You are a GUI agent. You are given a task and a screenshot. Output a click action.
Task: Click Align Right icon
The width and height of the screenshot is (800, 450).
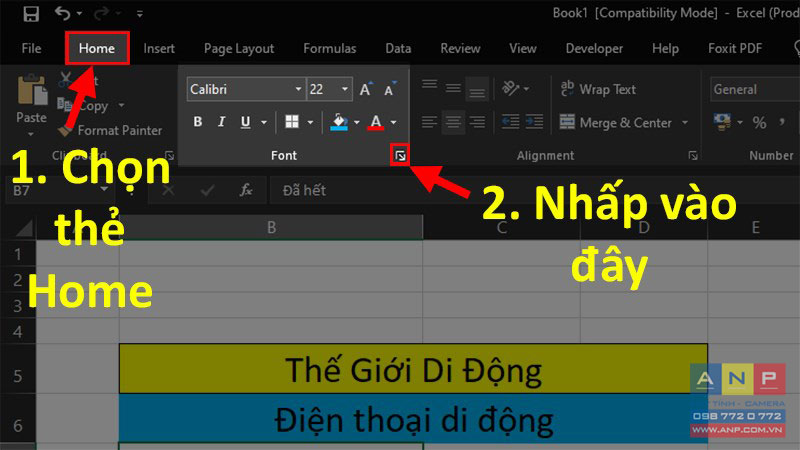point(477,122)
